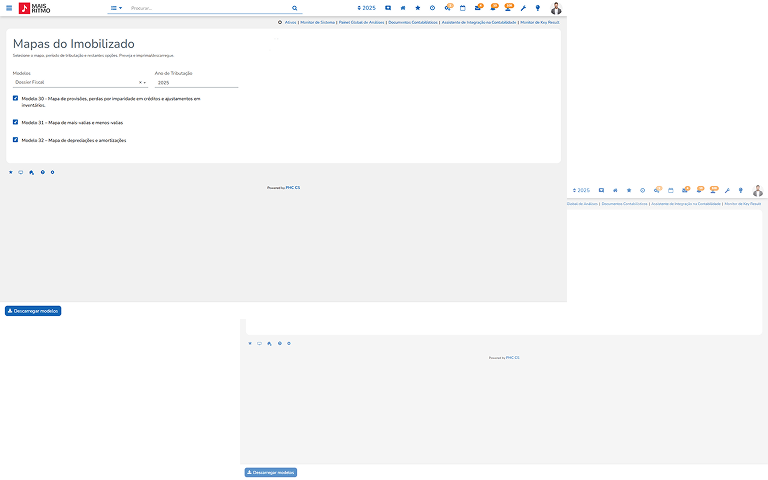768x480 pixels.
Task: Uncheck Modelo 30 – Mapa de provisões
Action: pyautogui.click(x=16, y=99)
